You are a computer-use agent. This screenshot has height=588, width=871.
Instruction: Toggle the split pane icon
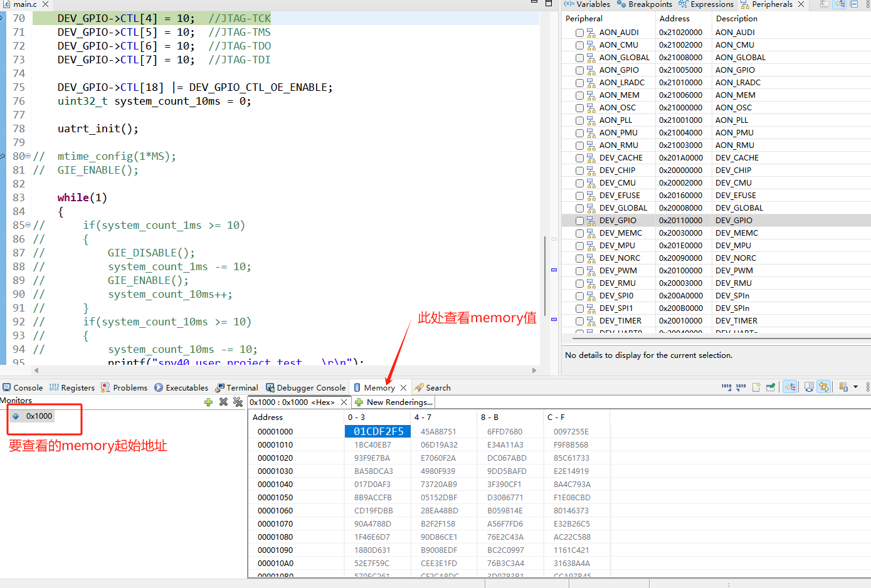(x=809, y=387)
